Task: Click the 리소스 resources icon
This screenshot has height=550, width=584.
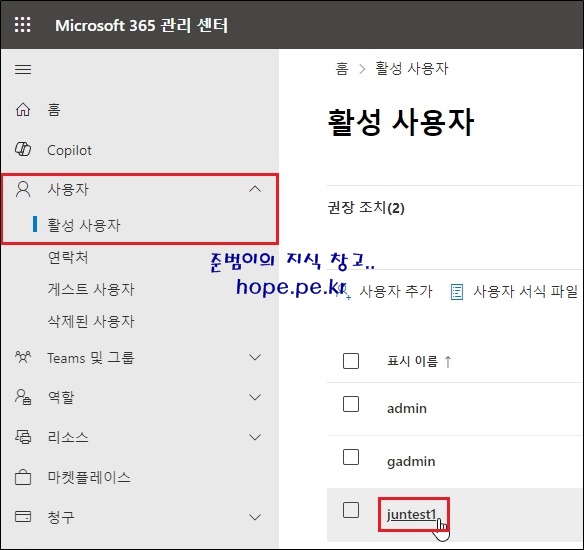Action: click(x=23, y=437)
